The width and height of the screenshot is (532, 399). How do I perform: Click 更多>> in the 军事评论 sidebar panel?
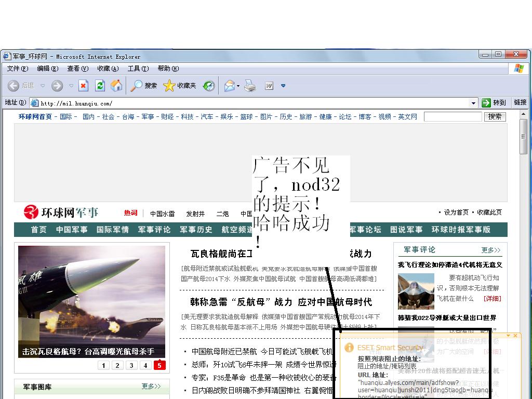pyautogui.click(x=491, y=250)
